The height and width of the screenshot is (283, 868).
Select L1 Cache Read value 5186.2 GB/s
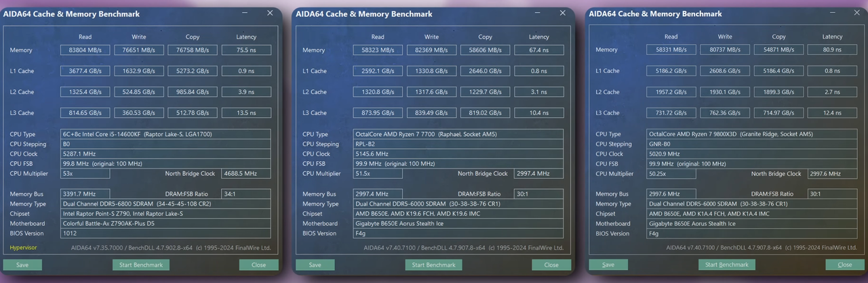pyautogui.click(x=671, y=71)
